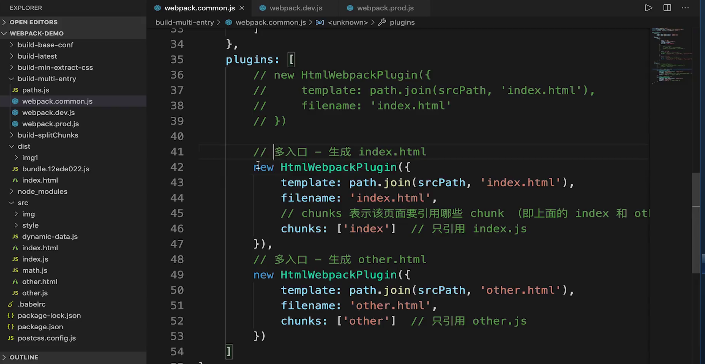Open webpack.common.js in the explorer tree

click(x=73, y=101)
